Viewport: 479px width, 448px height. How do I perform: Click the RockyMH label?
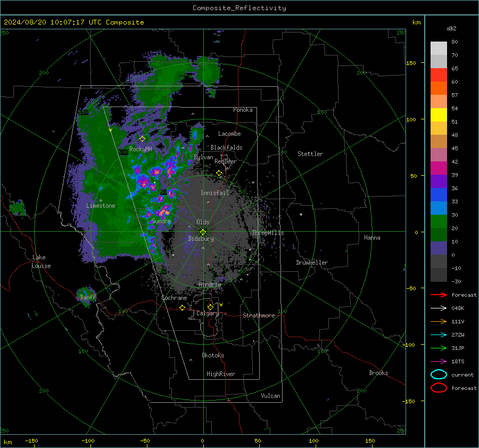(141, 149)
